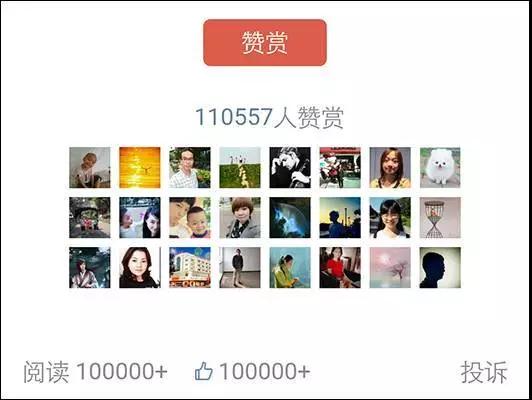
Task: Select the hourglass-shaped stool avatar
Action: (440, 217)
